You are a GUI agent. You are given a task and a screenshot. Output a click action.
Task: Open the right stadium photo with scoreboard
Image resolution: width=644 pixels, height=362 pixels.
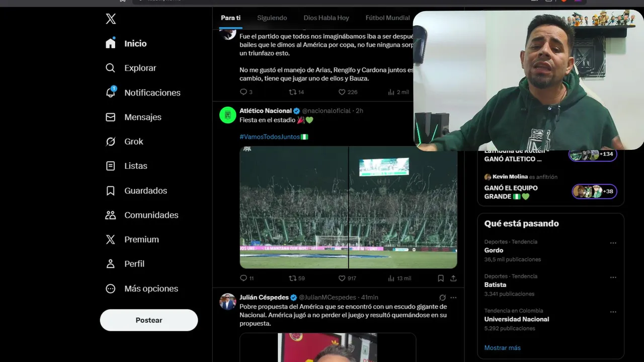[x=403, y=207]
